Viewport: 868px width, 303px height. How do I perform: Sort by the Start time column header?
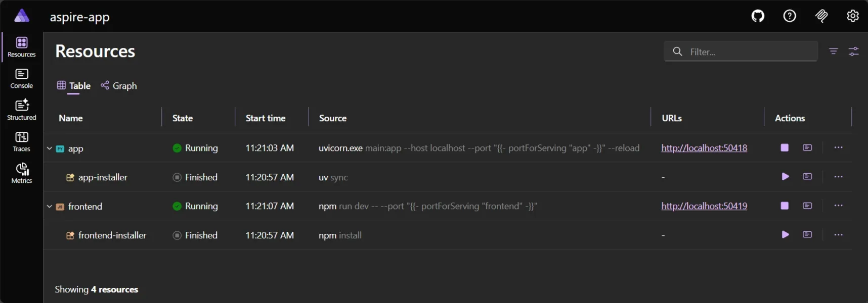[266, 118]
